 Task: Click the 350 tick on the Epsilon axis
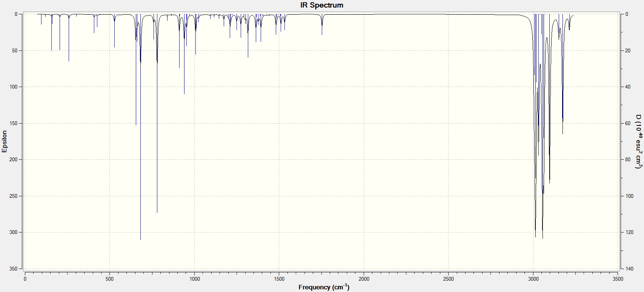pyautogui.click(x=13, y=269)
